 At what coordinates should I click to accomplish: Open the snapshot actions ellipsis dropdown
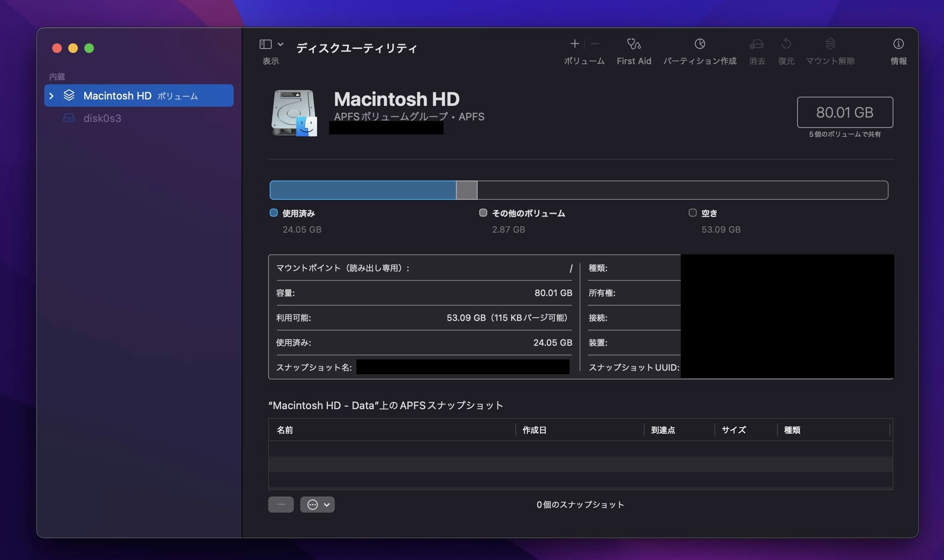coord(317,505)
